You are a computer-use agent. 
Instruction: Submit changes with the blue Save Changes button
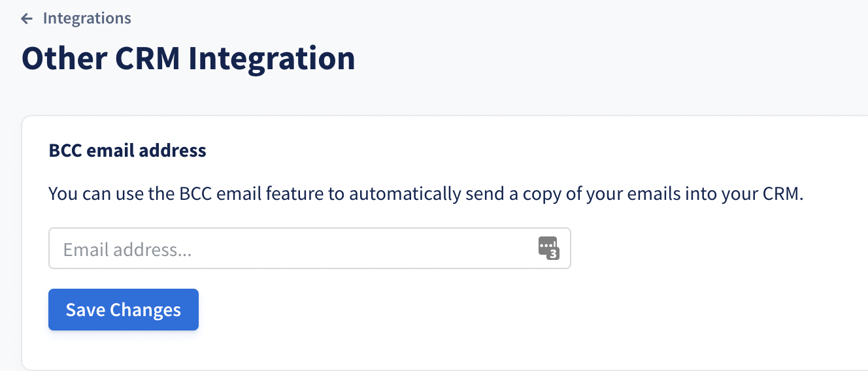pyautogui.click(x=124, y=310)
